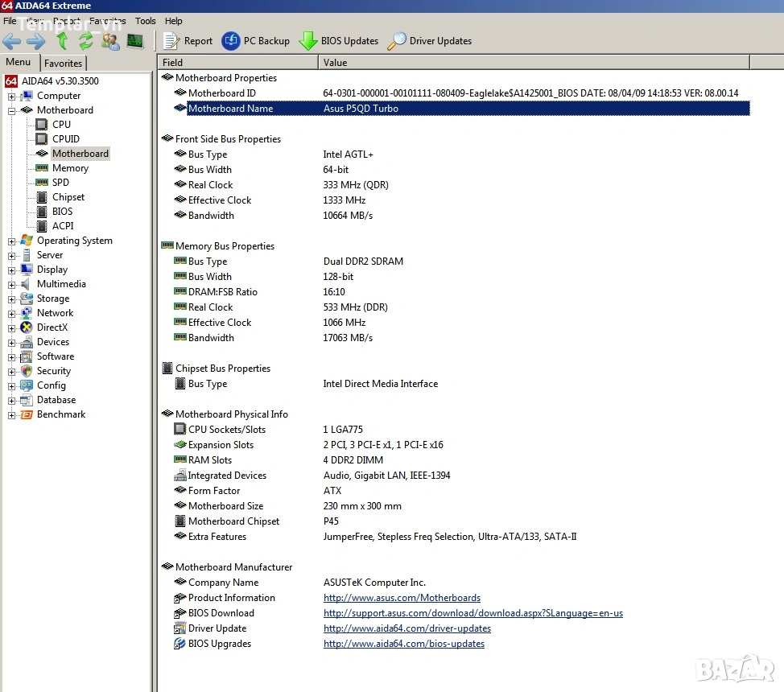Open the ASUS BIOS Download link
Viewport: 784px width, 692px height.
click(472, 613)
